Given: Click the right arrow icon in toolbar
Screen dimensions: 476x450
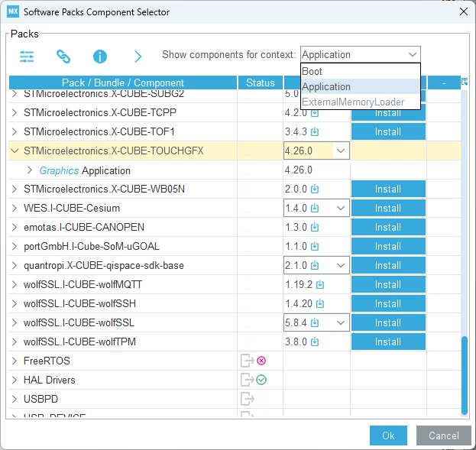Looking at the screenshot, I should 138,57.
